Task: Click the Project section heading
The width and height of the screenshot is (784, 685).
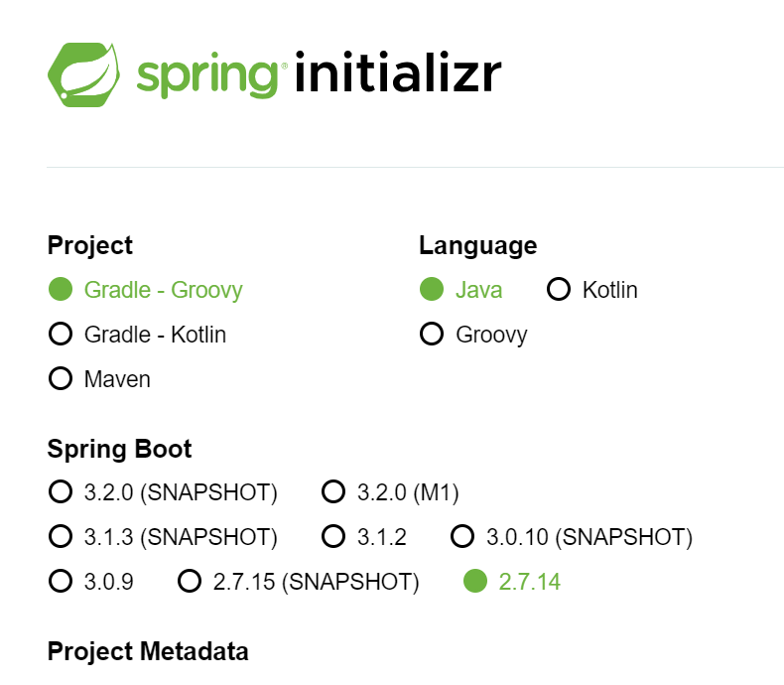Action: tap(89, 245)
